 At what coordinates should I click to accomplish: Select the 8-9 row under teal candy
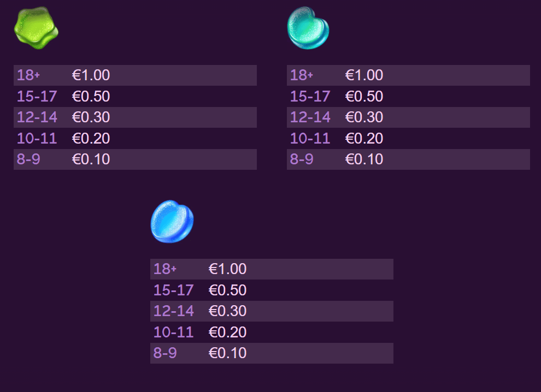pyautogui.click(x=409, y=159)
